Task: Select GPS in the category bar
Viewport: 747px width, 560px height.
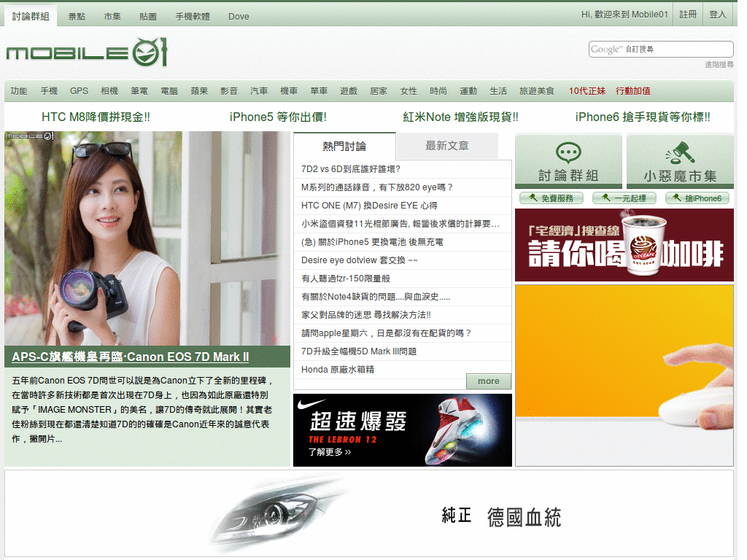Action: click(79, 91)
